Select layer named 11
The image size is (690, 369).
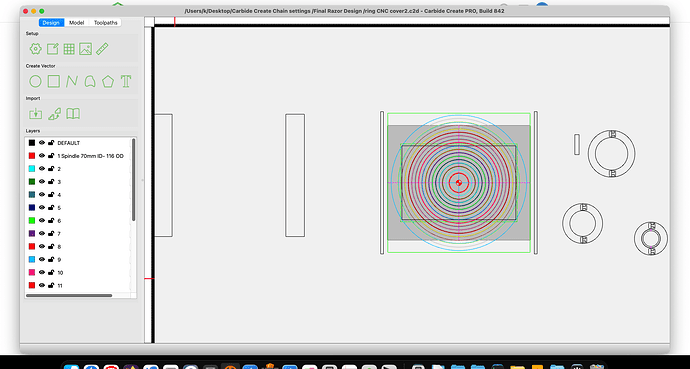(x=60, y=285)
